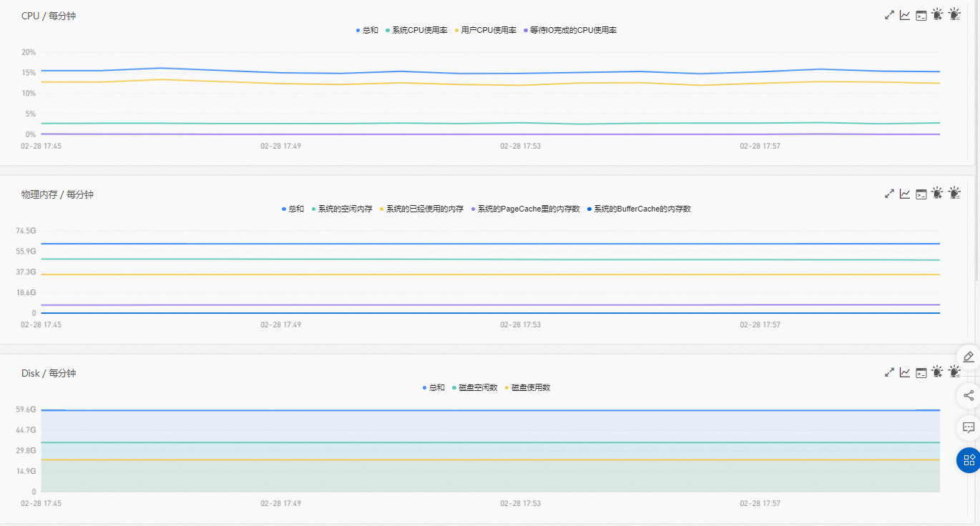Add alarm rule for Disk panel
Viewport: 980px width, 526px height.
pyautogui.click(x=938, y=372)
